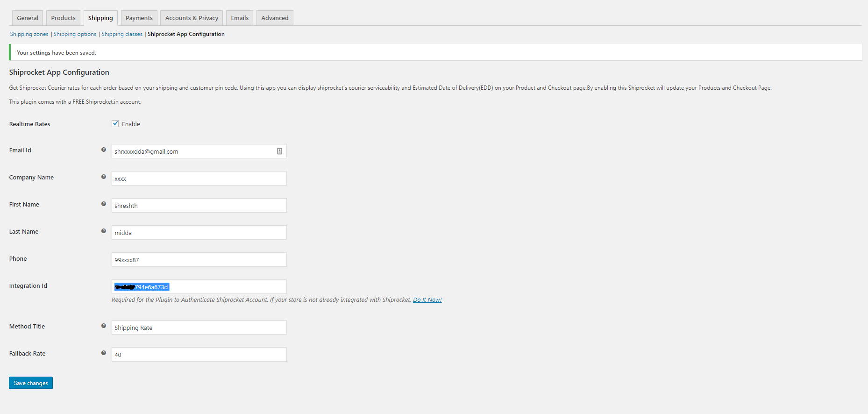The width and height of the screenshot is (868, 414).
Task: Click the 'Integration Id' label
Action: [x=28, y=286]
